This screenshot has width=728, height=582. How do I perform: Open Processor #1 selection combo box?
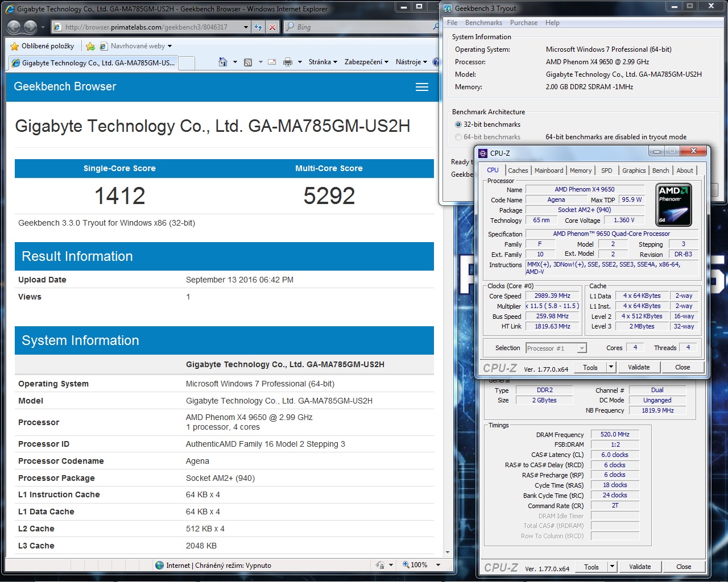[556, 348]
